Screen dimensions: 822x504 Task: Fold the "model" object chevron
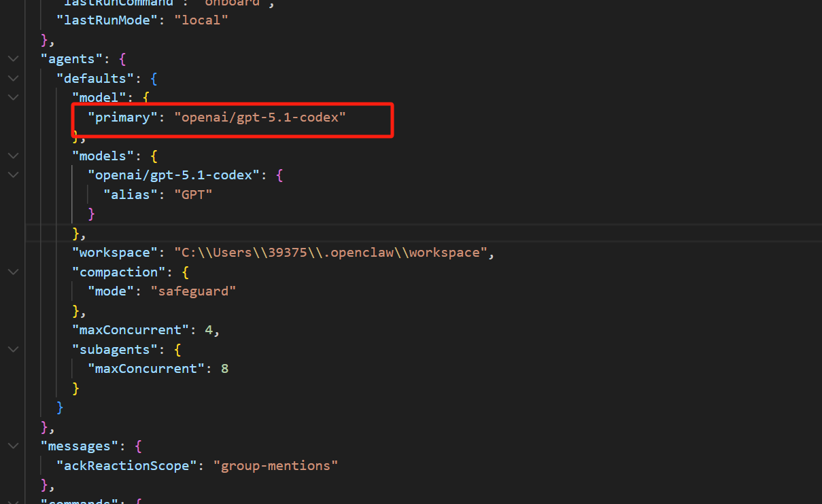click(14, 97)
